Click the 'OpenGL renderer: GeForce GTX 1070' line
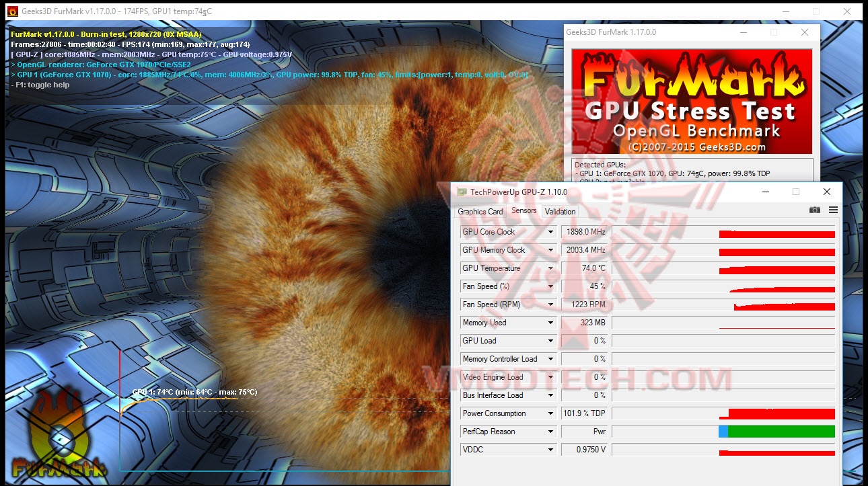The height and width of the screenshot is (486, 868). (x=101, y=65)
